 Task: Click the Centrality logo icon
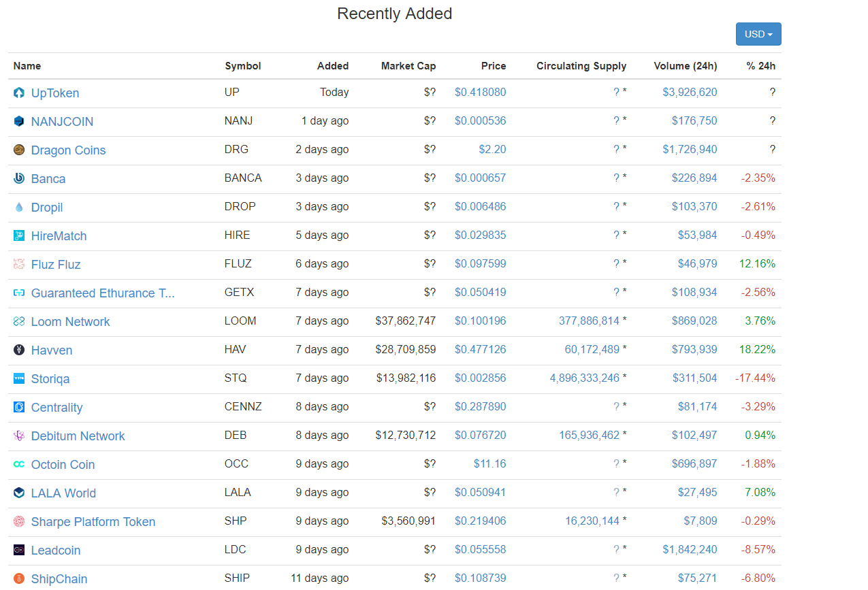pos(19,408)
